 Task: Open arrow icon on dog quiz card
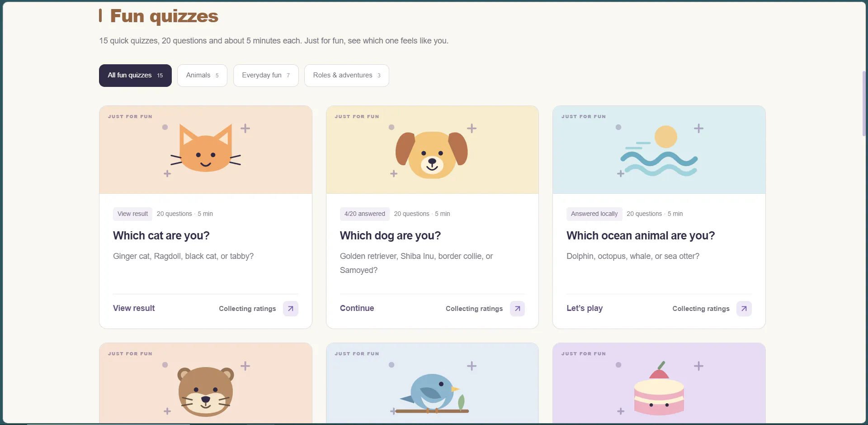pyautogui.click(x=517, y=309)
